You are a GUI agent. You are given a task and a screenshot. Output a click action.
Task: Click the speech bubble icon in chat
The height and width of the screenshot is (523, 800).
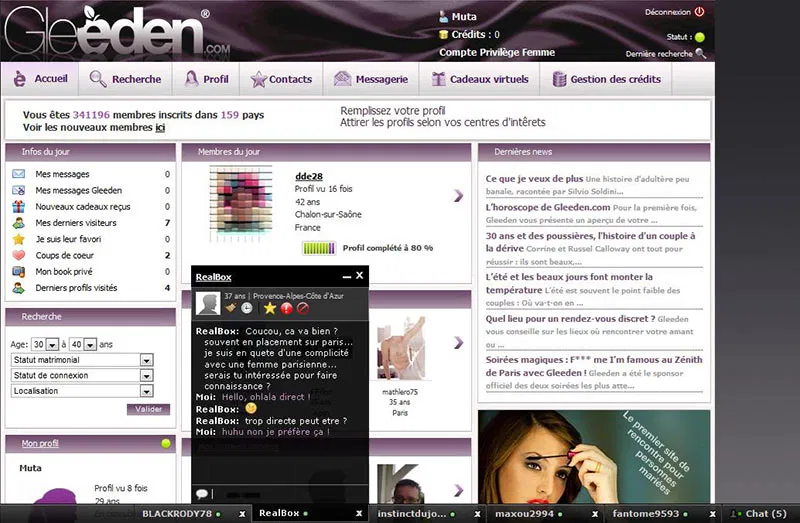pos(202,494)
